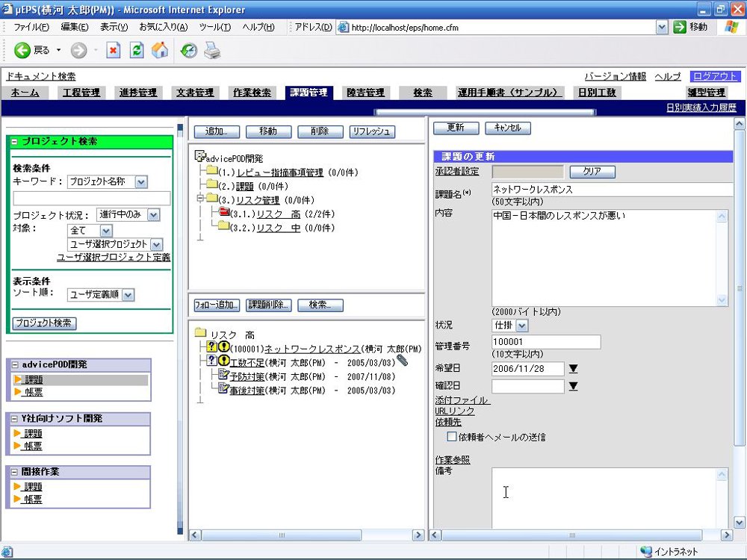Click the browser Back arrow icon

[x=22, y=50]
